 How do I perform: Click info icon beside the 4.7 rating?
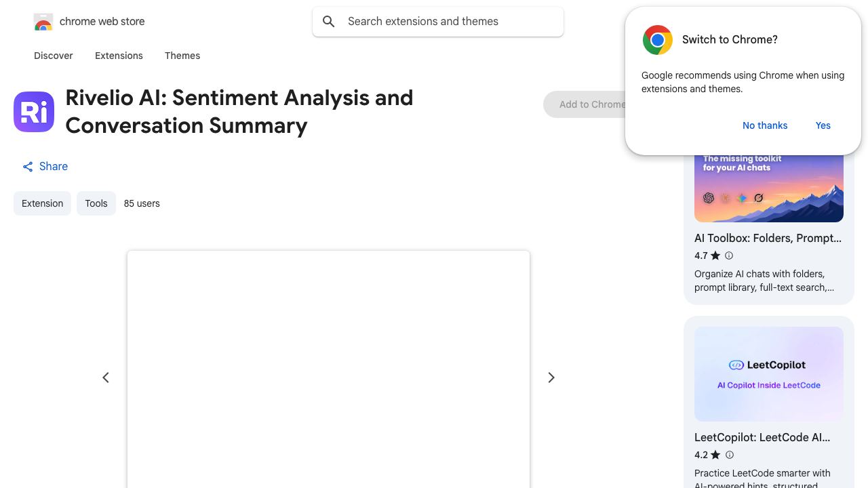(729, 256)
